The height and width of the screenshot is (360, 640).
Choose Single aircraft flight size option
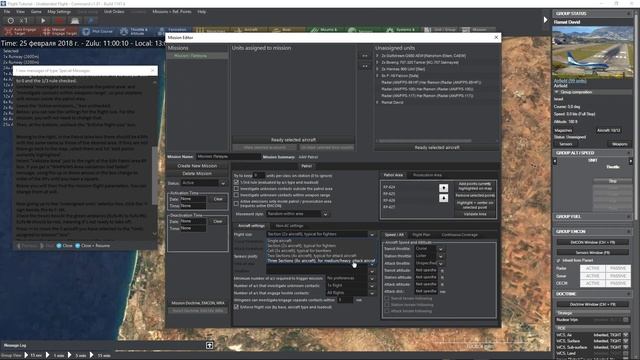tap(280, 241)
